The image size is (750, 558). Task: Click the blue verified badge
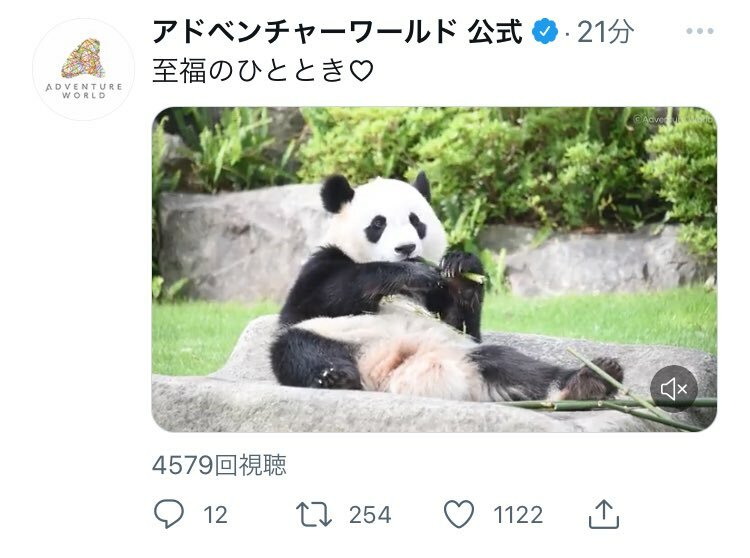pos(545,32)
